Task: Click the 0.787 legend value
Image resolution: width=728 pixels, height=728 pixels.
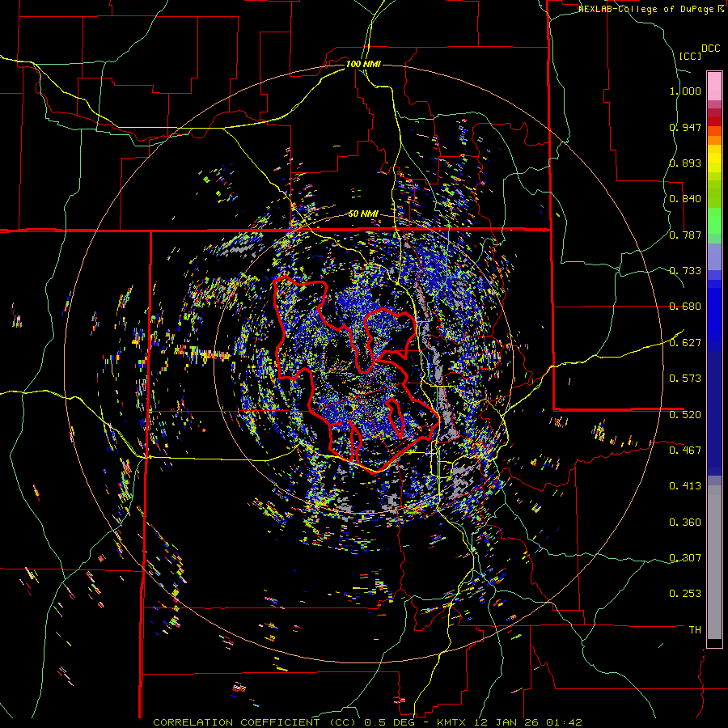Action: point(685,235)
